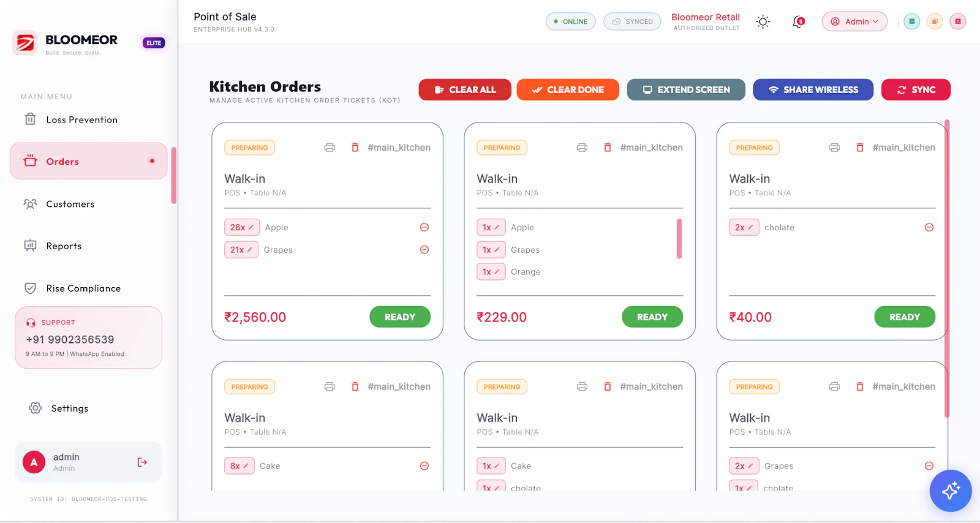
Task: Delete the 1x Cake order ticket
Action: 608,386
